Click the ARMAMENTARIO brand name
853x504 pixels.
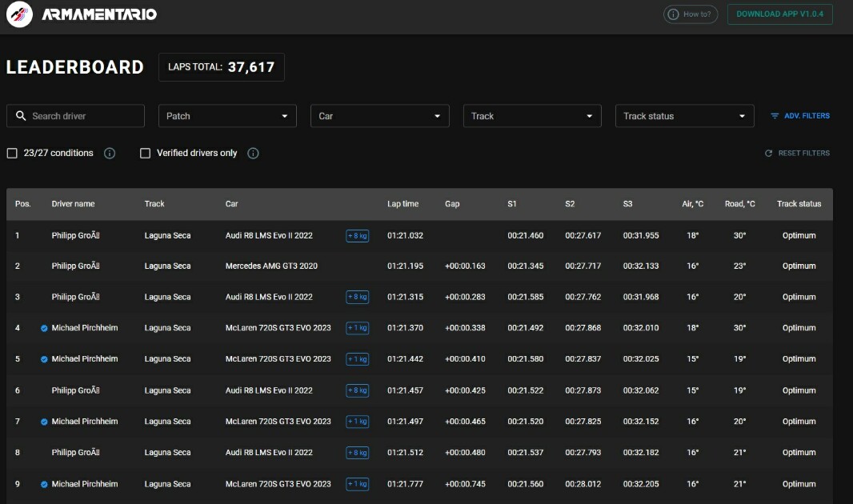(x=99, y=14)
